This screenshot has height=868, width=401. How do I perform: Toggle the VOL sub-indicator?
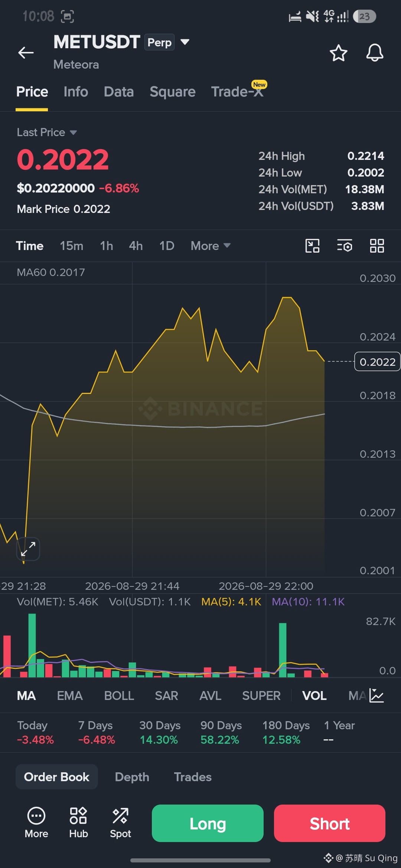(314, 696)
